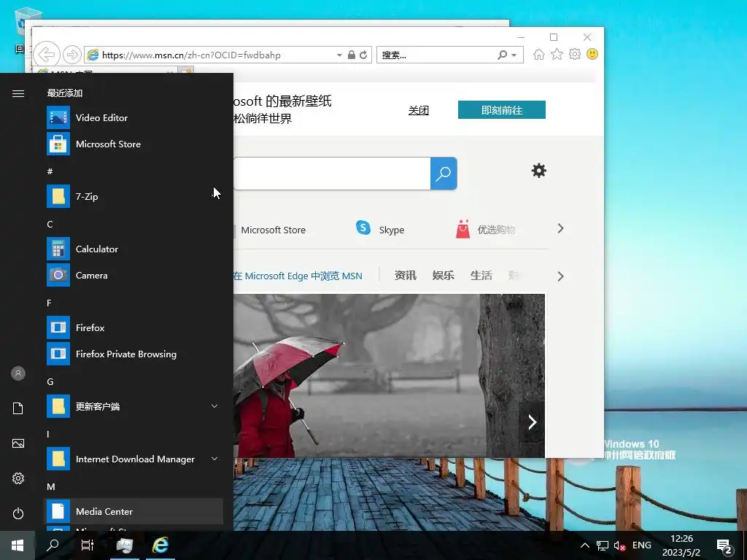
Task: Open taskbar clock showing 12:26
Action: 681,545
